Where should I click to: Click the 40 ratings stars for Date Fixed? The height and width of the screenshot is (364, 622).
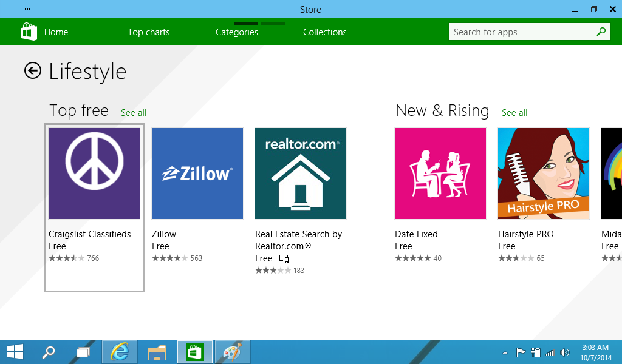418,258
